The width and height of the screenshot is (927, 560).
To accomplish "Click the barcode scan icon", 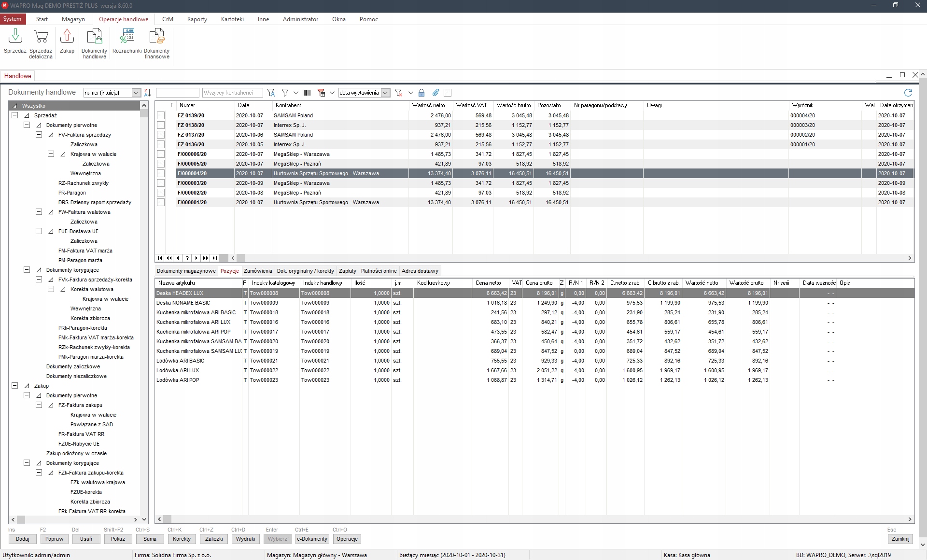I will pos(307,93).
